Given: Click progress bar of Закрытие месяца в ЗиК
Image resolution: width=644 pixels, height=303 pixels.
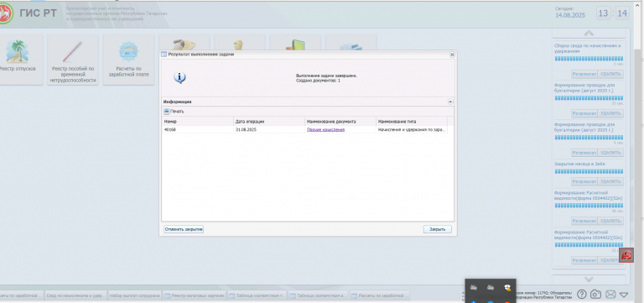Looking at the screenshot, I should click(589, 171).
